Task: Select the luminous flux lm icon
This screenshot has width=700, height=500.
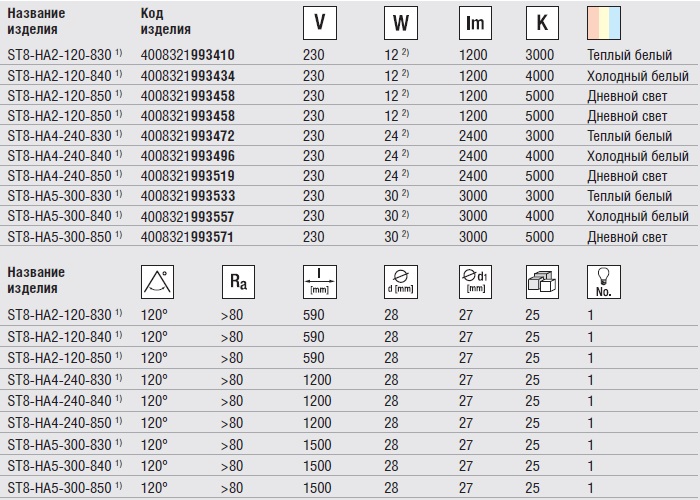Action: pos(475,24)
